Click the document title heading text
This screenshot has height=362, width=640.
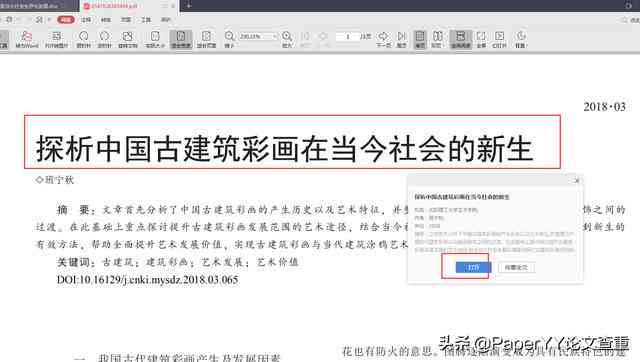click(x=284, y=149)
